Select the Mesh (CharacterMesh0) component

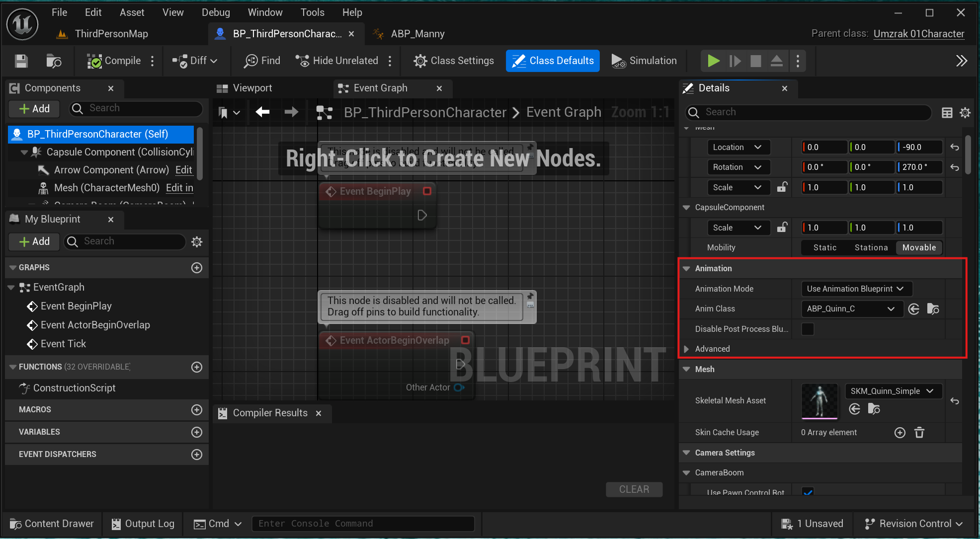click(106, 188)
